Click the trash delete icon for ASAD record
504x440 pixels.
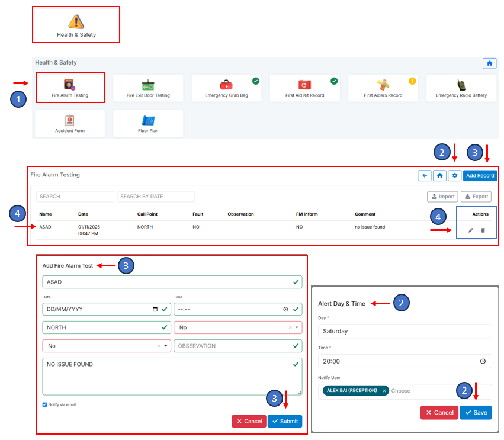(x=483, y=230)
